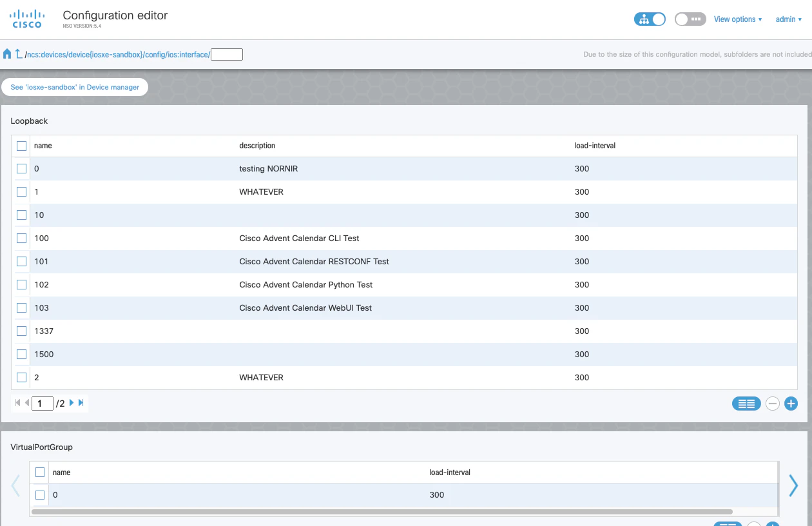Click 'Cisco Advent Calendar Python Test' cell
The height and width of the screenshot is (526, 812).
pyautogui.click(x=306, y=285)
